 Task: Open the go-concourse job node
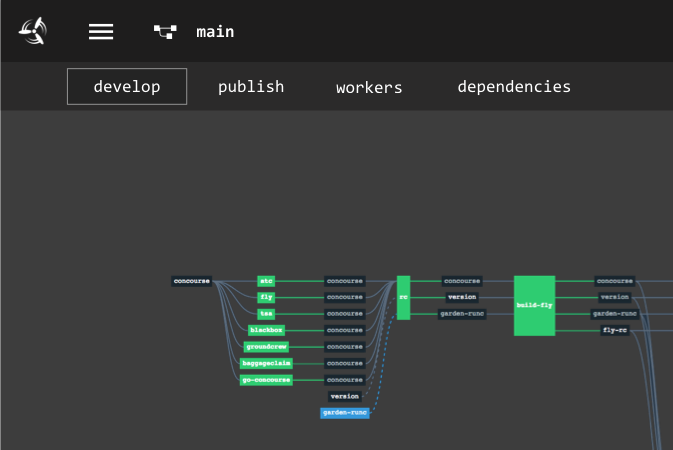coord(267,380)
